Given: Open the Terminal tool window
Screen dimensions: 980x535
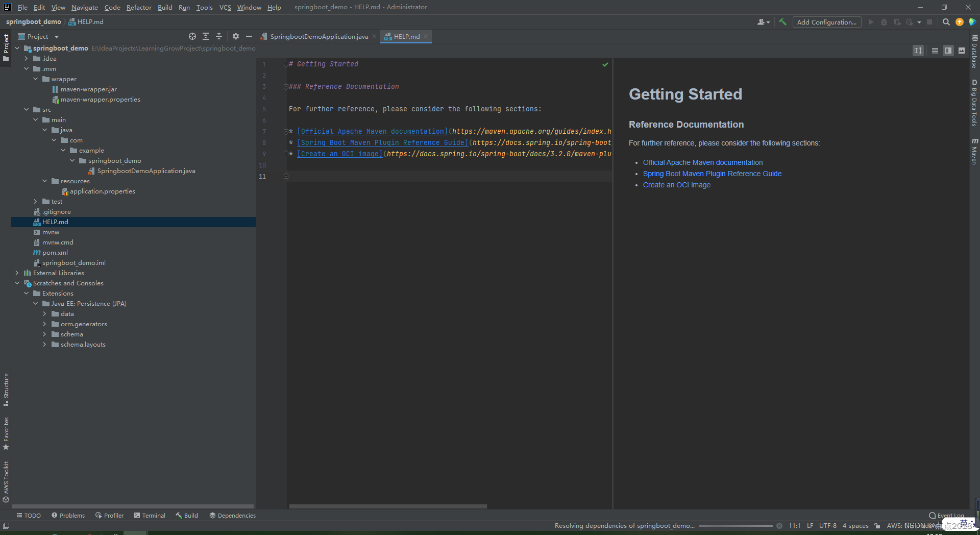Looking at the screenshot, I should 150,516.
